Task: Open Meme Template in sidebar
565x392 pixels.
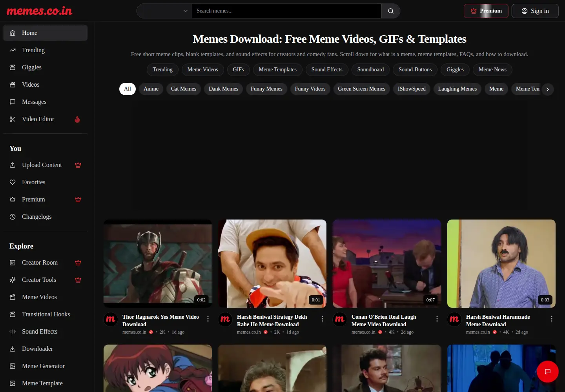Action: tap(46, 383)
